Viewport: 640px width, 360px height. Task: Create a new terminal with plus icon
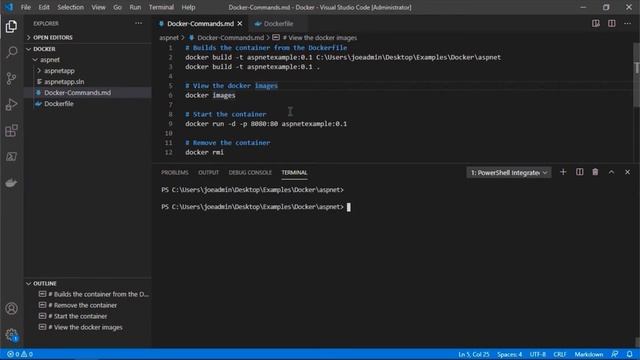[x=563, y=172]
